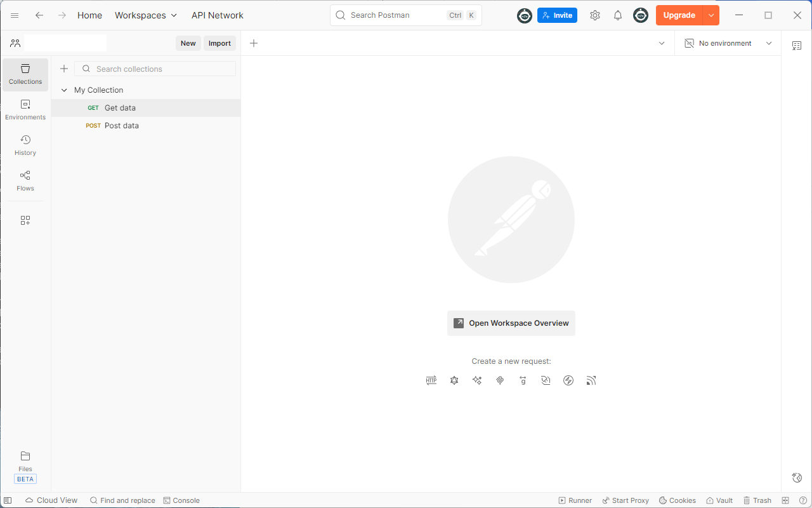Open the Trash

pos(757,500)
